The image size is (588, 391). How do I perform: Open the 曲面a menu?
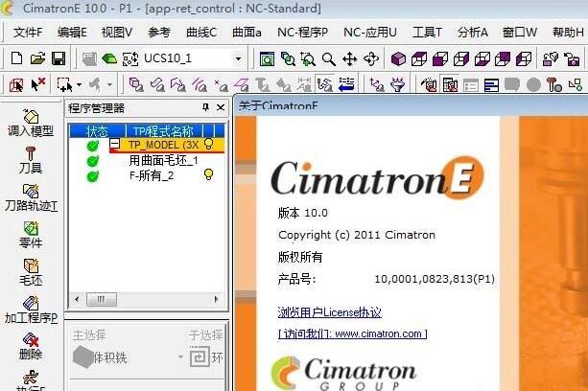click(247, 33)
